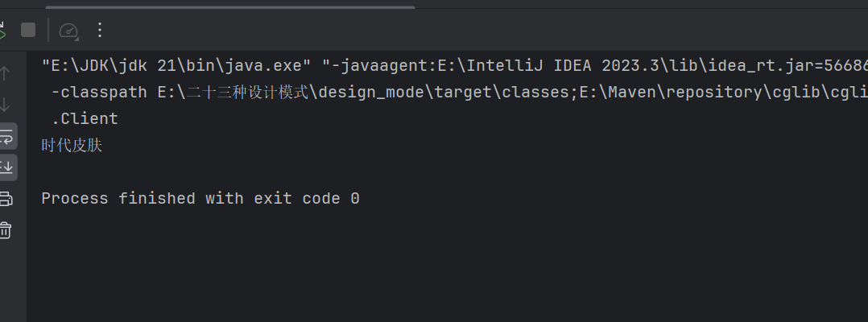Open the More options three-dot menu

tap(100, 30)
